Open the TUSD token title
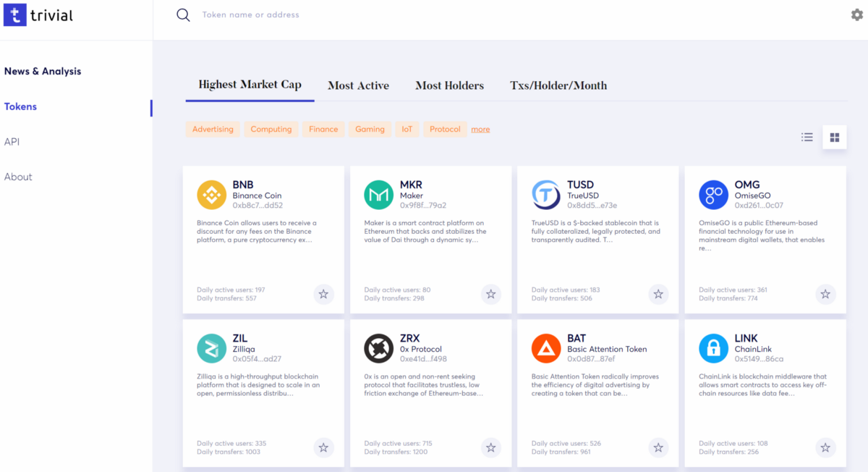 (580, 185)
